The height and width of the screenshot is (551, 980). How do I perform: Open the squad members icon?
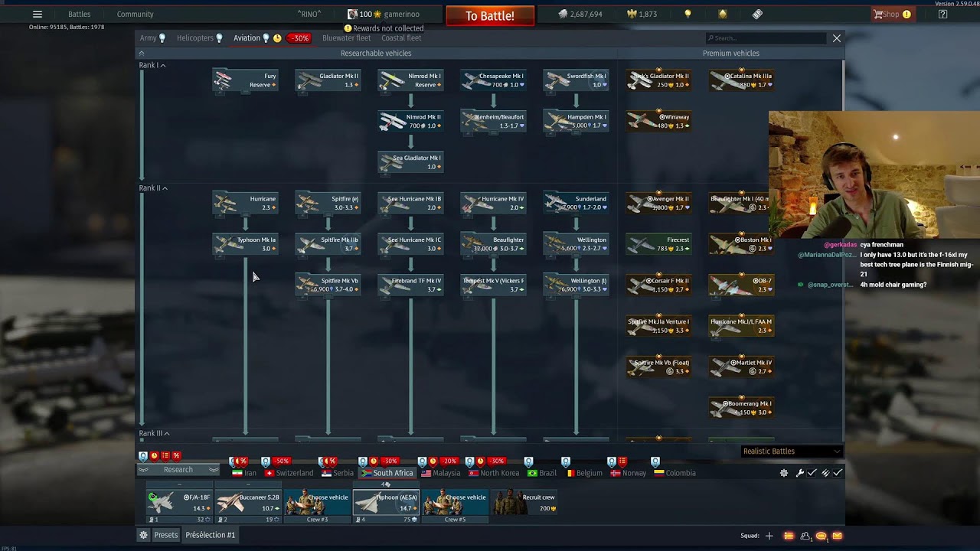[805, 536]
